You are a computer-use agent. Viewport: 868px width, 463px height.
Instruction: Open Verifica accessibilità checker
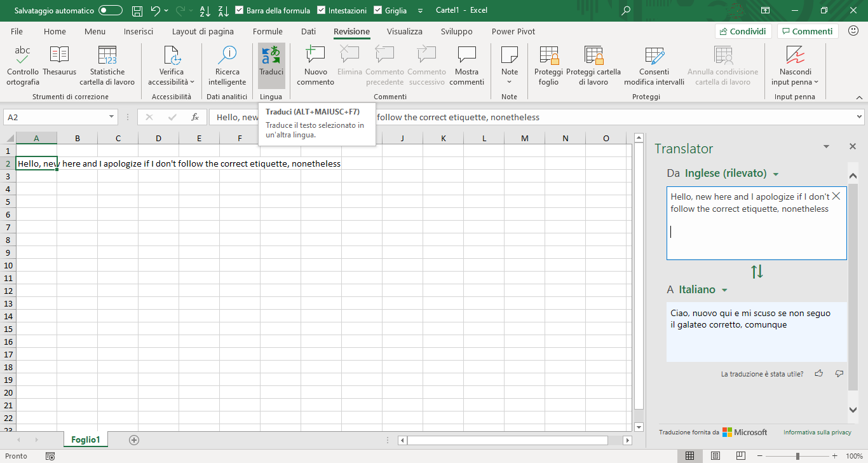(x=172, y=66)
